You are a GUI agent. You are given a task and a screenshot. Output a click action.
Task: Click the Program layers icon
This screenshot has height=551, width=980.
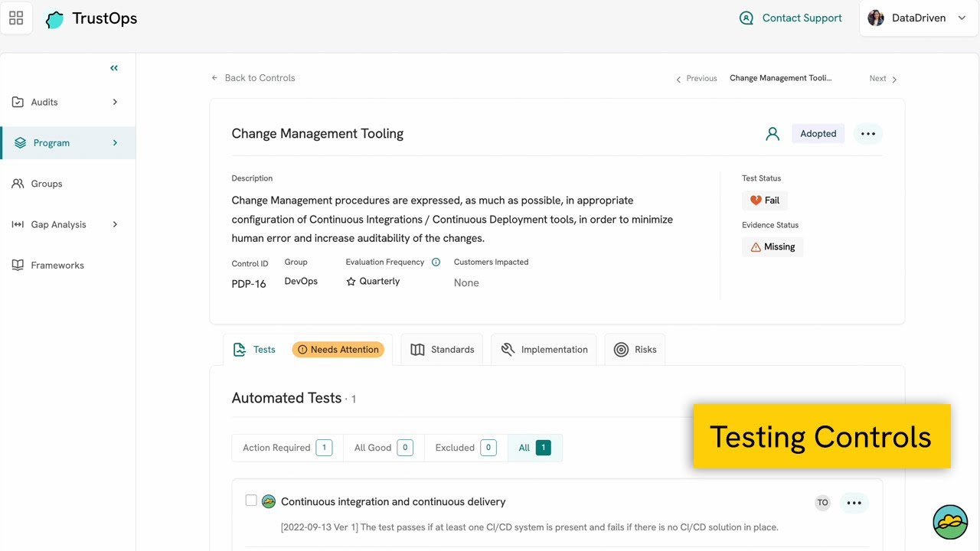click(x=20, y=143)
